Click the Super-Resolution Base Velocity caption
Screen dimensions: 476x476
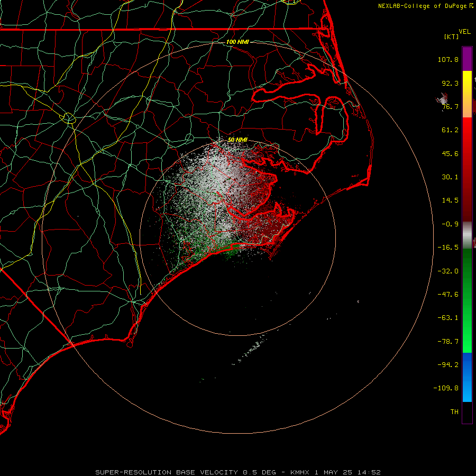point(237,472)
